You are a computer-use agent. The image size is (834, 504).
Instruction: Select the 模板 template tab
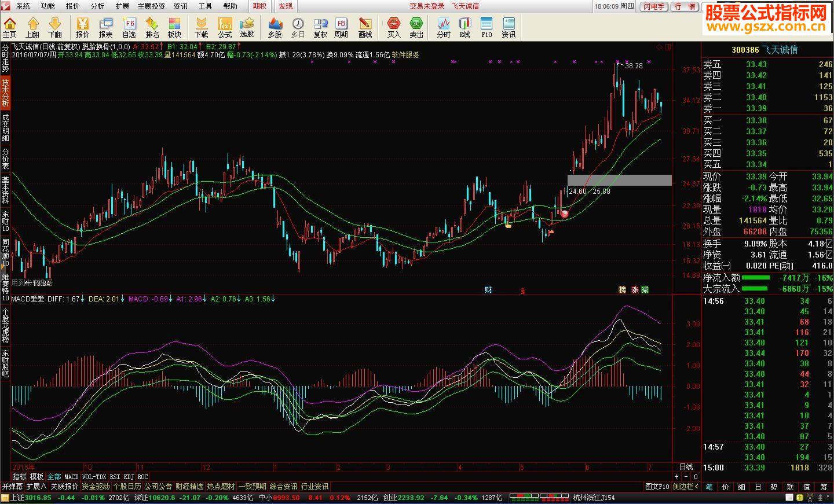(x=37, y=477)
